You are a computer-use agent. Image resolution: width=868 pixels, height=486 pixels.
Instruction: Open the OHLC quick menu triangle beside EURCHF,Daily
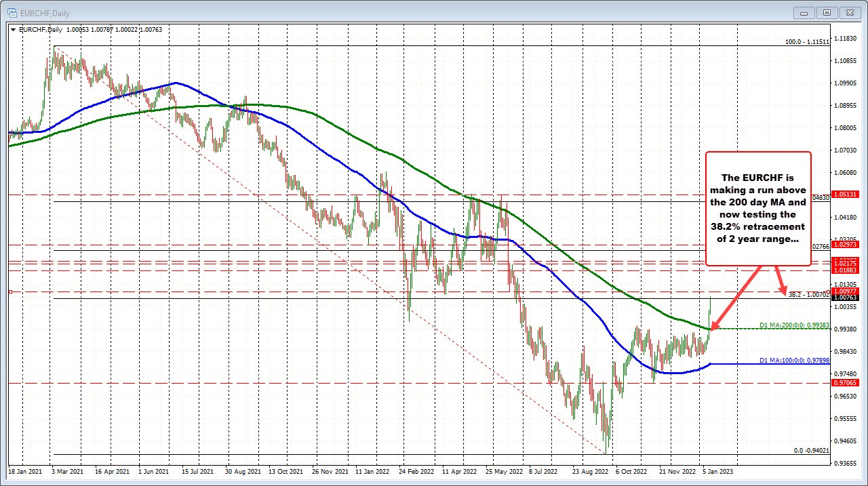tap(12, 29)
